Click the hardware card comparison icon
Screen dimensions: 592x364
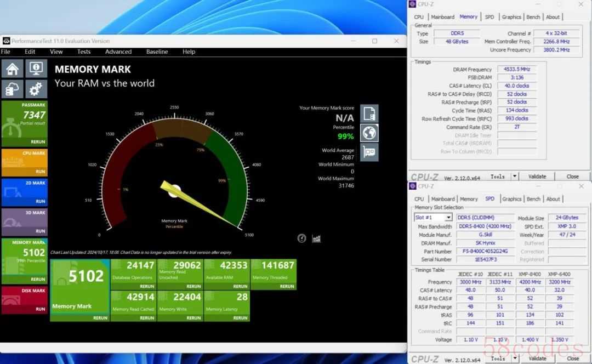(369, 152)
